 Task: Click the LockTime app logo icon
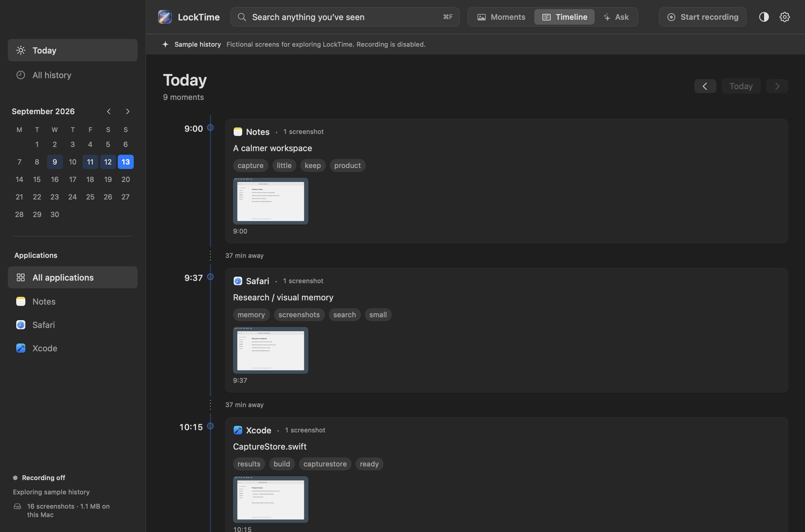165,17
